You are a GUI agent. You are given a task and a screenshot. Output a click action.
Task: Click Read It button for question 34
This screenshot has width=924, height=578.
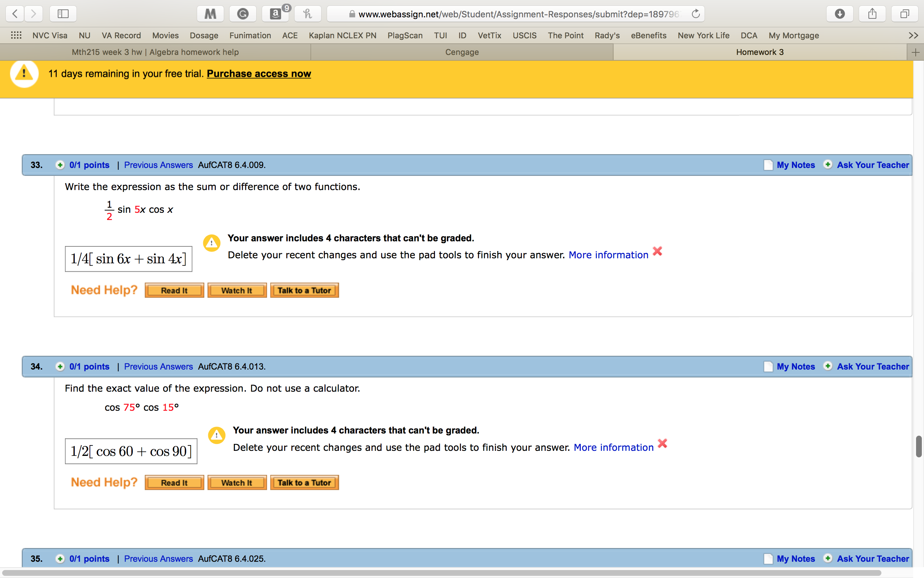click(174, 483)
